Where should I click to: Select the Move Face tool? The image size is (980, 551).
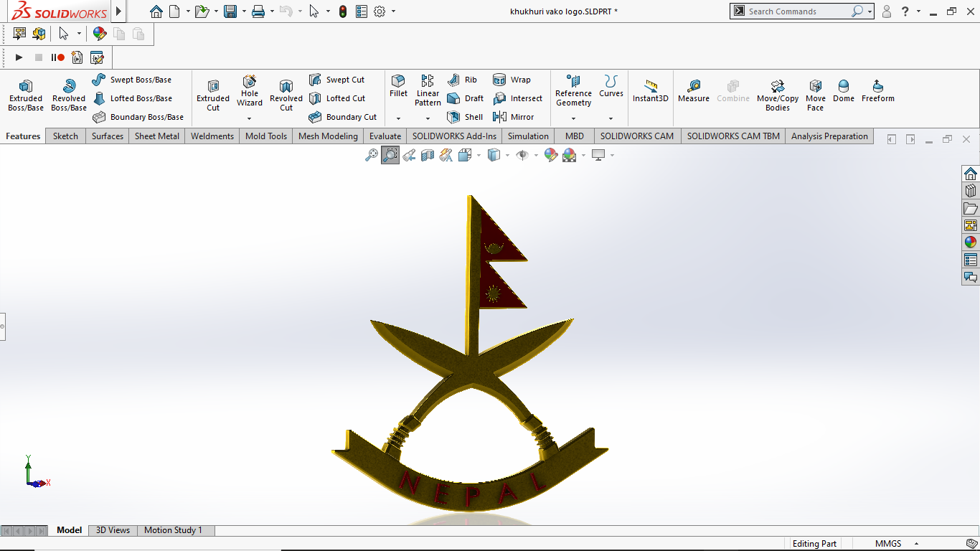point(816,95)
